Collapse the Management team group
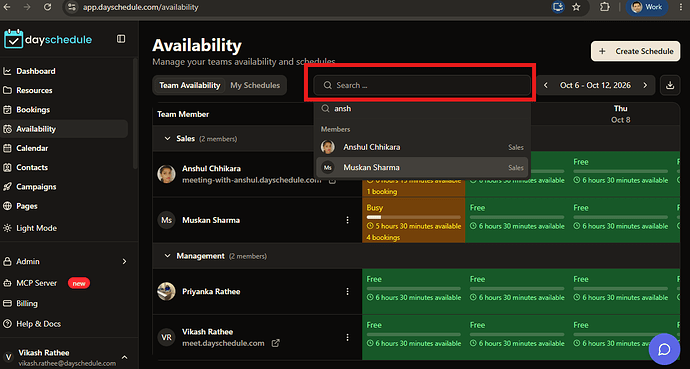The image size is (690, 369). click(x=167, y=256)
